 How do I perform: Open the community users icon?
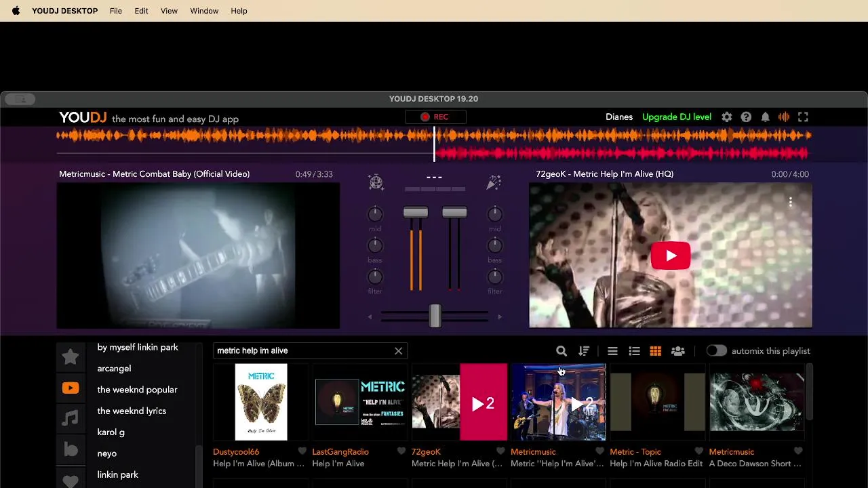[x=677, y=351]
